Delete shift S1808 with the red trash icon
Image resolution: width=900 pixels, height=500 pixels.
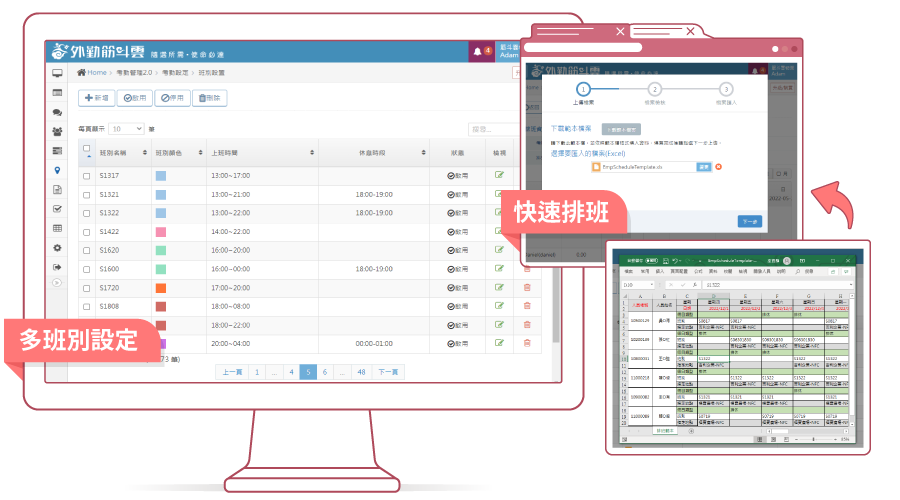(527, 306)
